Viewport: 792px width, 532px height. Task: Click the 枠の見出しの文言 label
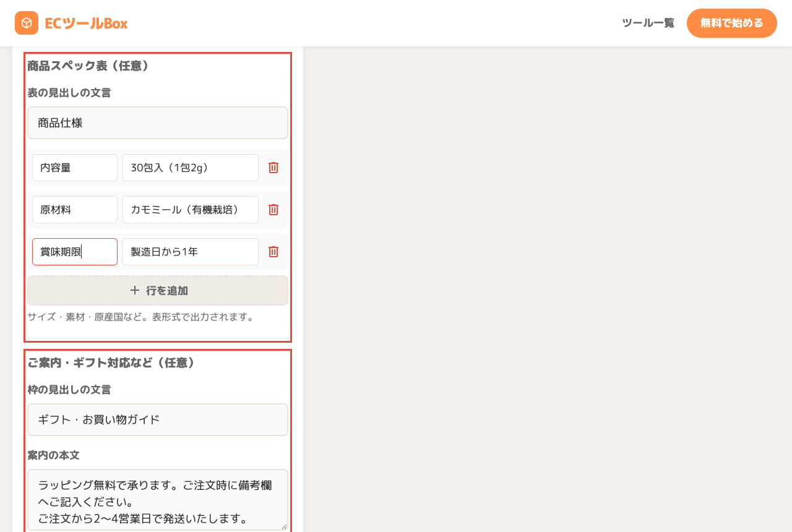69,390
